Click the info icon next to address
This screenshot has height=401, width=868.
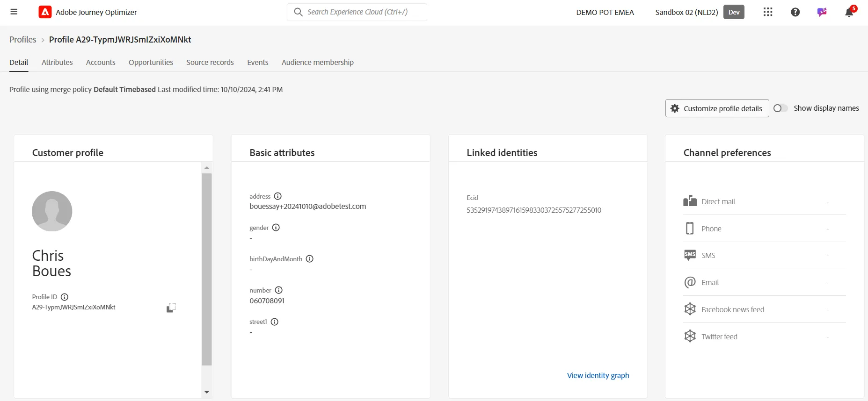coord(278,196)
